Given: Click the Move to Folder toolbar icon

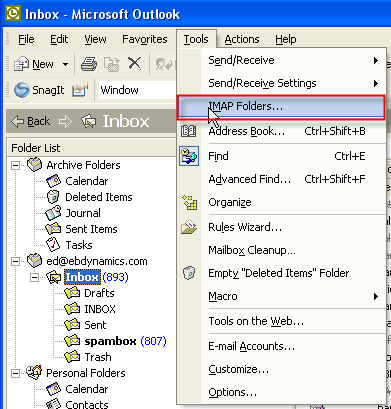Looking at the screenshot, I should coord(112,63).
